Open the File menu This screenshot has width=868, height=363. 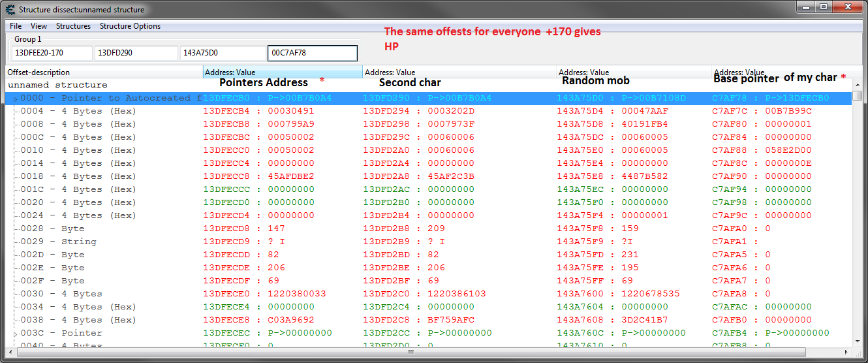[x=16, y=26]
